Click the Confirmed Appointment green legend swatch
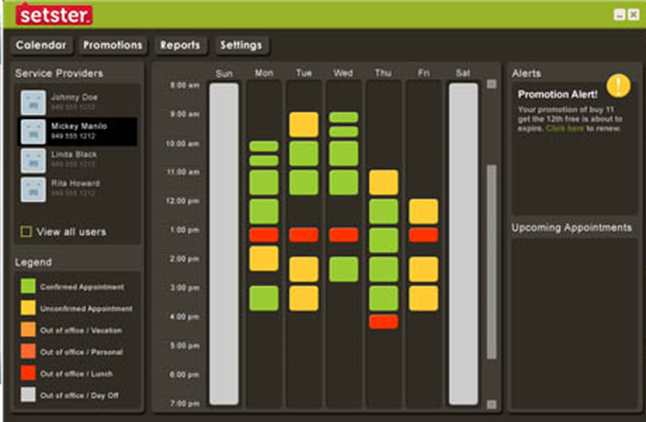The width and height of the screenshot is (646, 422). pos(30,287)
